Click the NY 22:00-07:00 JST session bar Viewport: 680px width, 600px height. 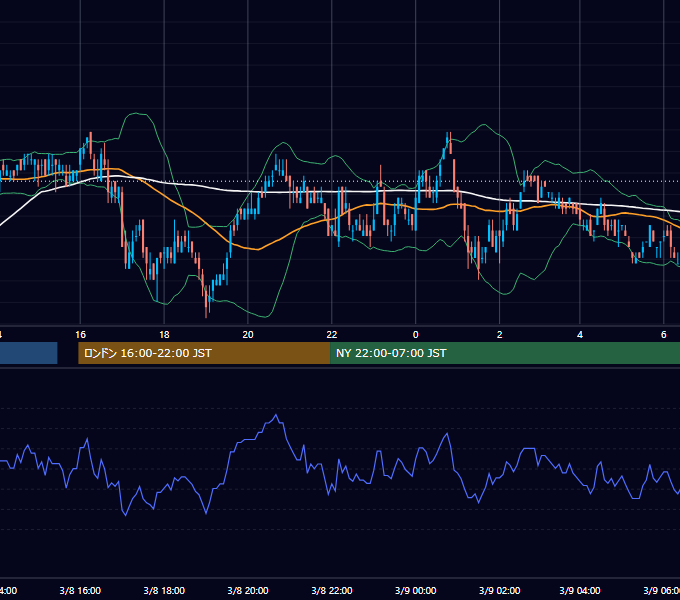tap(505, 353)
